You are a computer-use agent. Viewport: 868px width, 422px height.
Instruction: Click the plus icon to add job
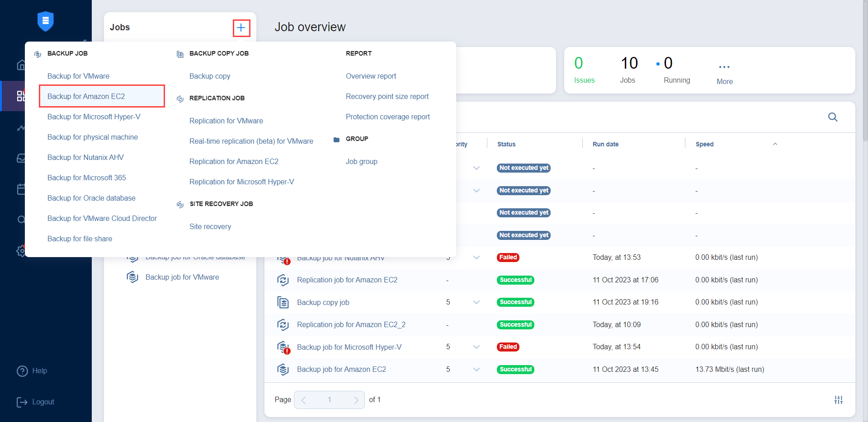point(241,28)
